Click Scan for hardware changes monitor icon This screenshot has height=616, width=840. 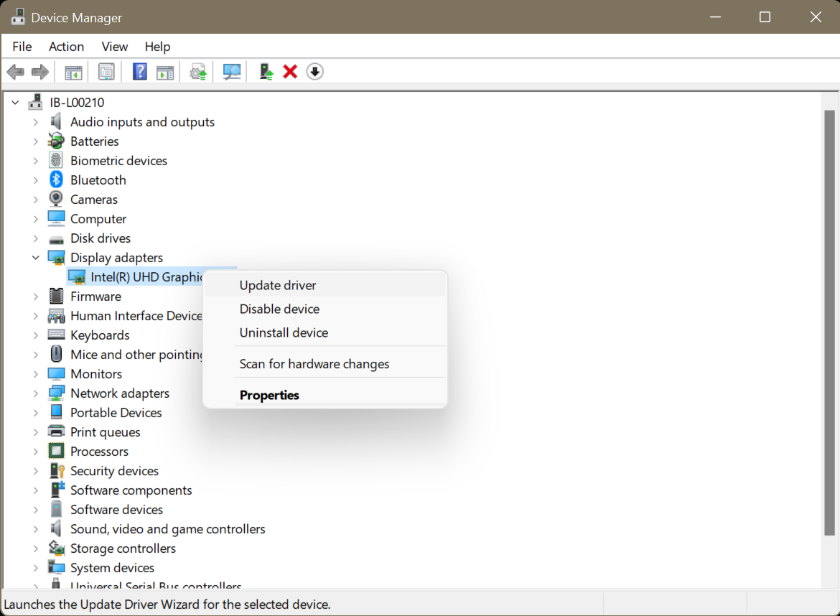click(231, 72)
